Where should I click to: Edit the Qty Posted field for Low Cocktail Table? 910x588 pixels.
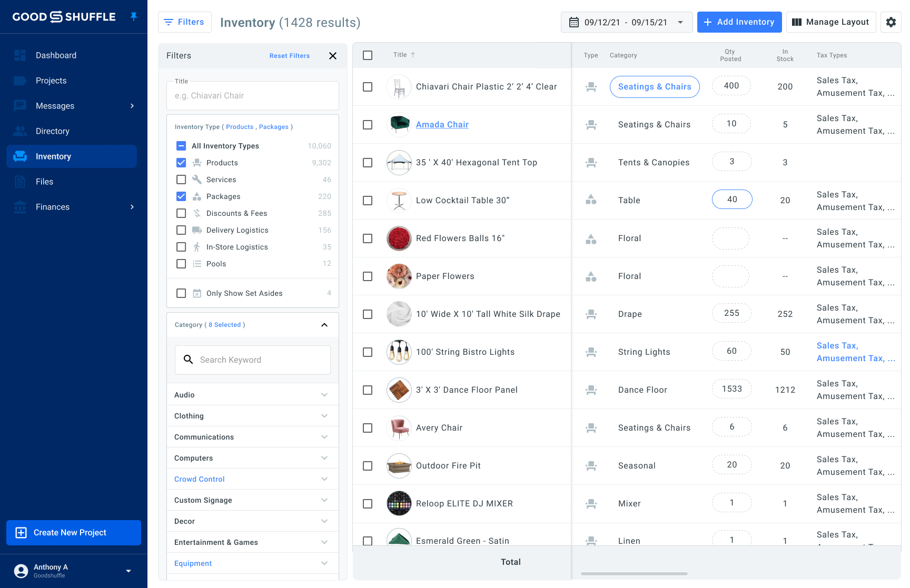732,200
